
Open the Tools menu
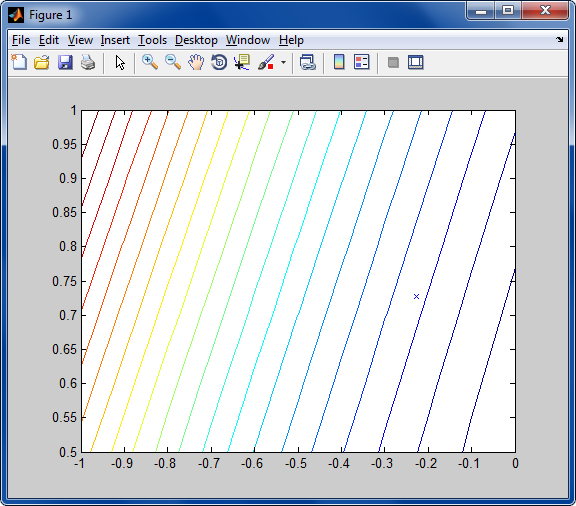click(152, 40)
